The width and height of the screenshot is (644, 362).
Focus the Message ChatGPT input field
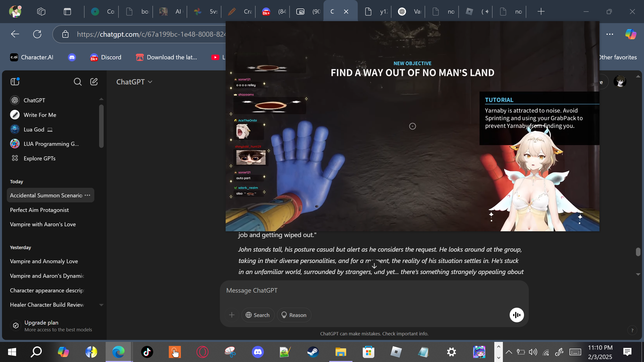[x=374, y=291]
